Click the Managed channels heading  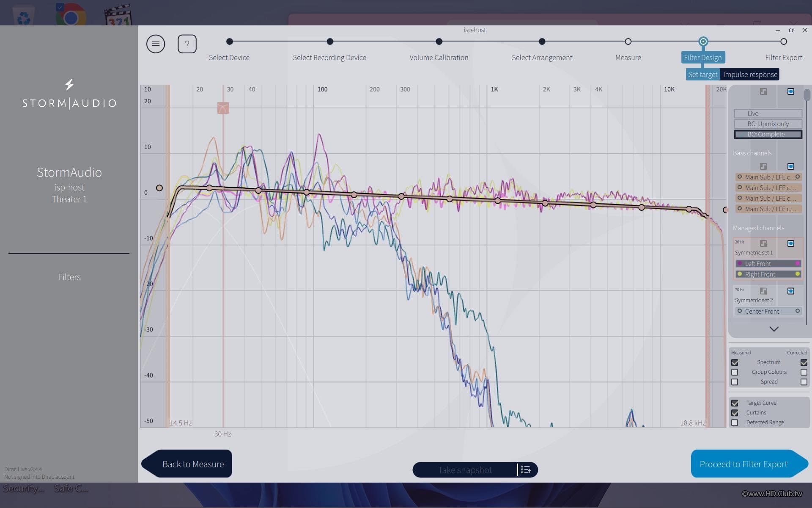758,228
